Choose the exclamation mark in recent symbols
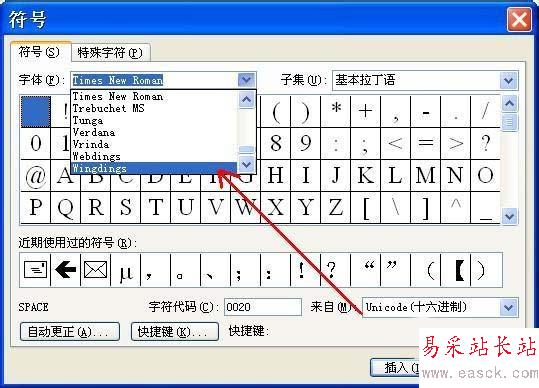Image resolution: width=539 pixels, height=388 pixels. pyautogui.click(x=306, y=270)
